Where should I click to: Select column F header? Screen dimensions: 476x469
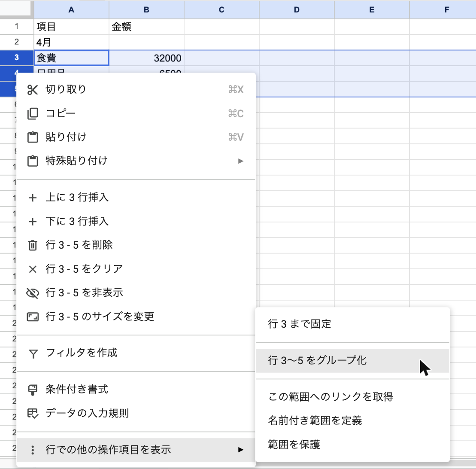tap(443, 10)
